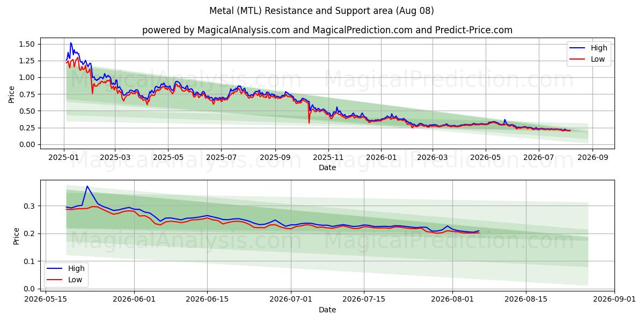Image resolution: width=644 pixels, height=322 pixels.
Task: Click 'High' in the top chart legend
Action: pos(599,48)
